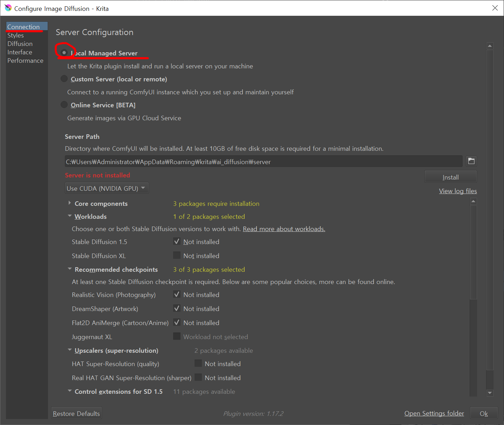504x425 pixels.
Task: Click '11 packages available' text
Action: tap(204, 391)
